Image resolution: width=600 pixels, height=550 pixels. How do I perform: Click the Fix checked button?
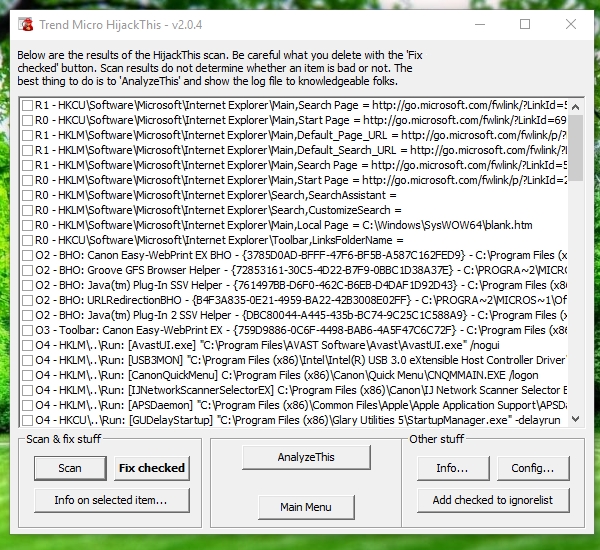[152, 468]
